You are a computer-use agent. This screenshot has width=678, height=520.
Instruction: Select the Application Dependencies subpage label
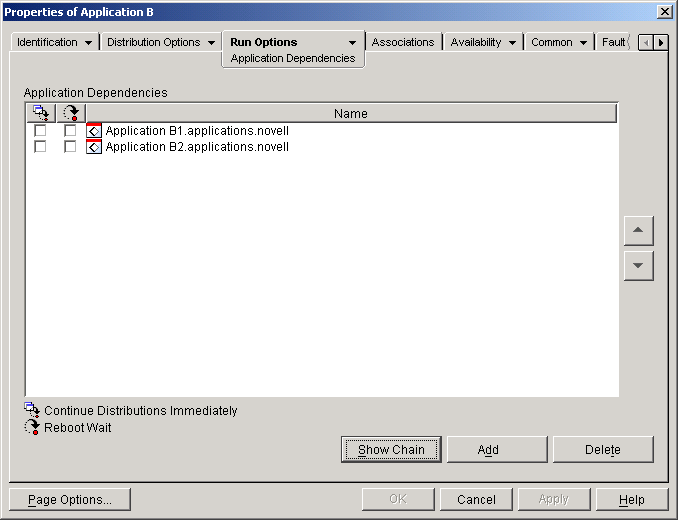293,58
